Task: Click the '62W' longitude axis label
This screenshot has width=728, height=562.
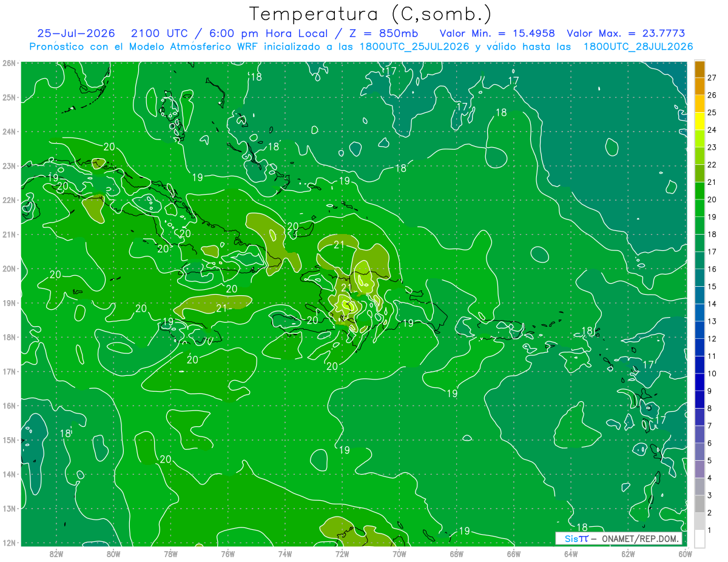Action: tap(627, 554)
